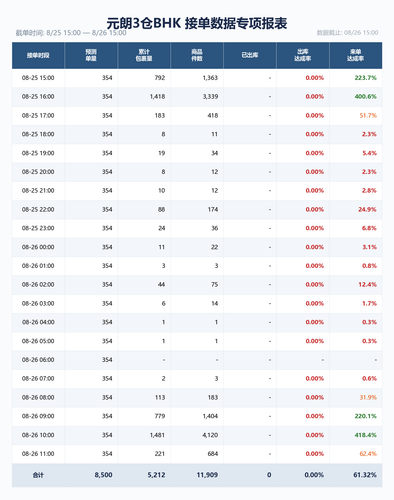Click the 合计 total row label

(x=38, y=475)
